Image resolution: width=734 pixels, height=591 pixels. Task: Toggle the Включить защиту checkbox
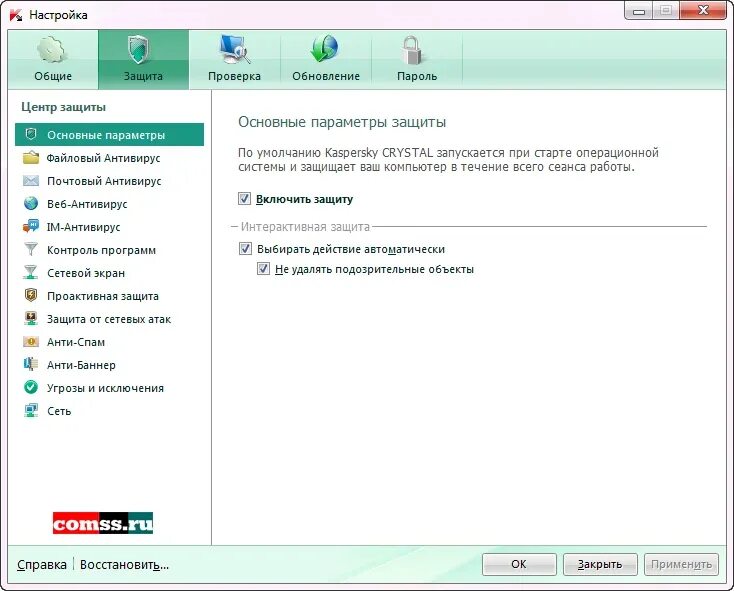[244, 199]
